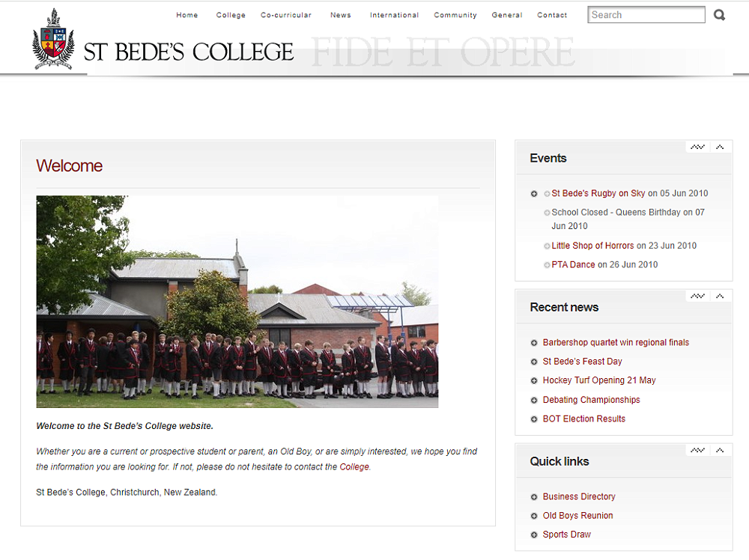This screenshot has height=560, width=749.
Task: Open the International menu item
Action: pos(394,15)
